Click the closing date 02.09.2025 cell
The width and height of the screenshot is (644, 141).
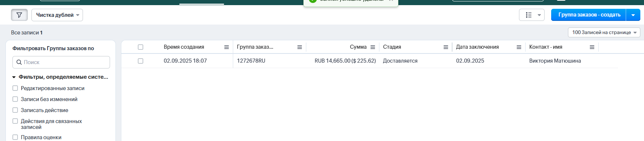coord(470,61)
